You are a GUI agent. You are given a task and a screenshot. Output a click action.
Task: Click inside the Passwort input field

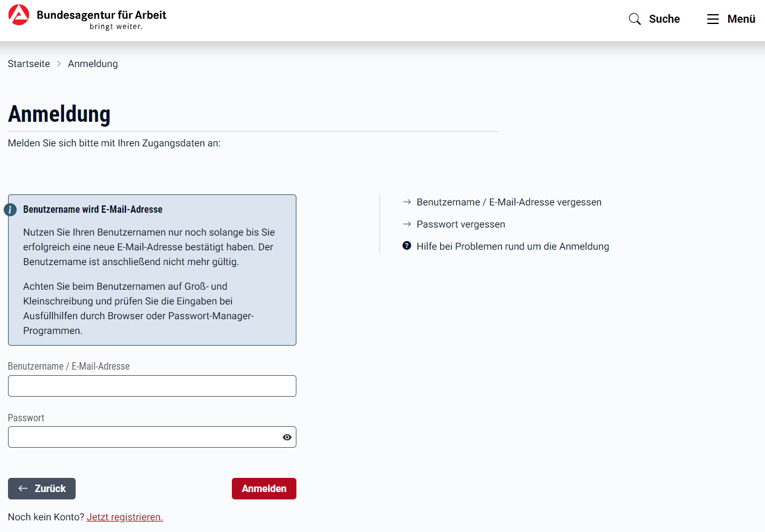[141, 437]
